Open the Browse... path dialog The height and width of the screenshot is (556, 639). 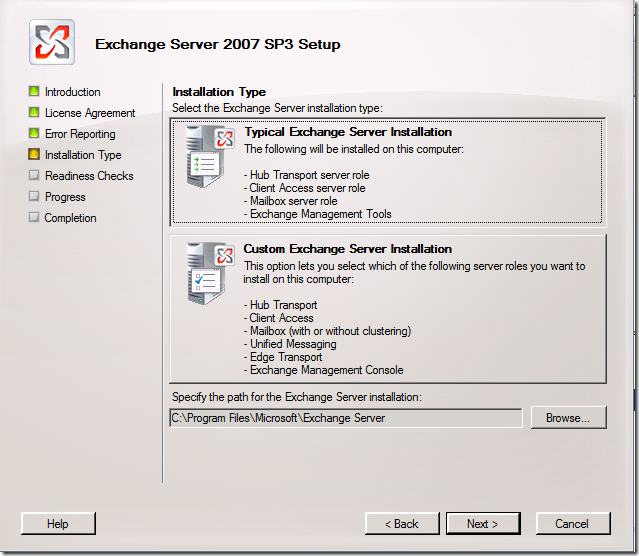click(x=568, y=417)
